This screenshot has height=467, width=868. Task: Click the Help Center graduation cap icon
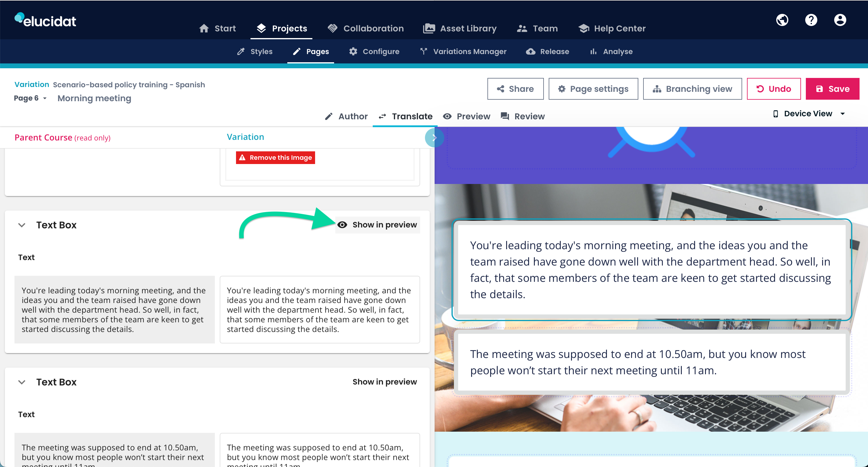(x=584, y=29)
